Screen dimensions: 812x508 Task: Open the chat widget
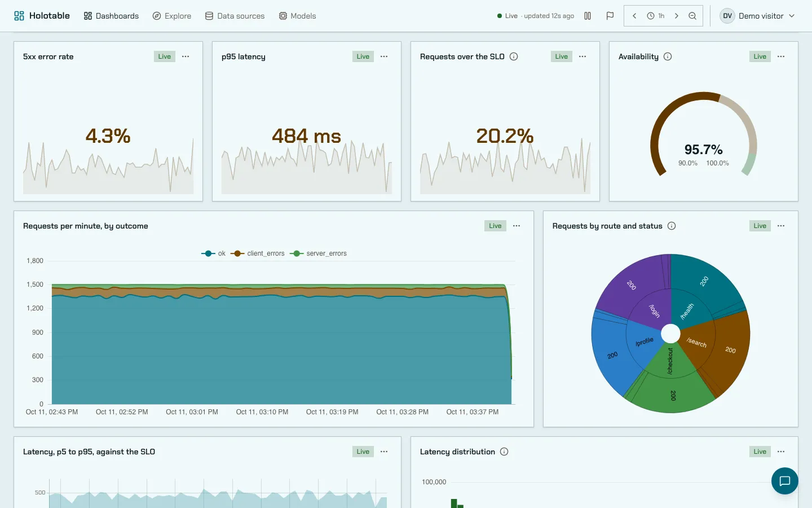click(x=784, y=481)
